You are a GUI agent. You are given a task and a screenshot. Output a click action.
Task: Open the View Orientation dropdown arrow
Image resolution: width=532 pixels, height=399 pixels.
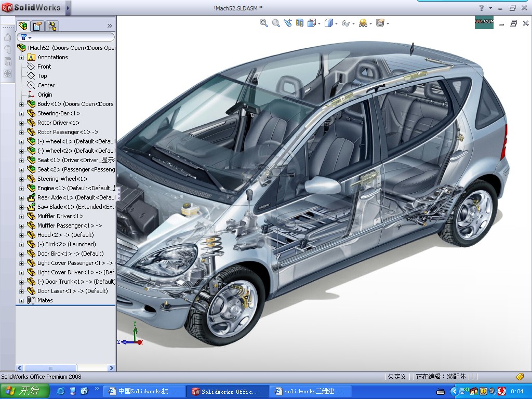(x=320, y=23)
